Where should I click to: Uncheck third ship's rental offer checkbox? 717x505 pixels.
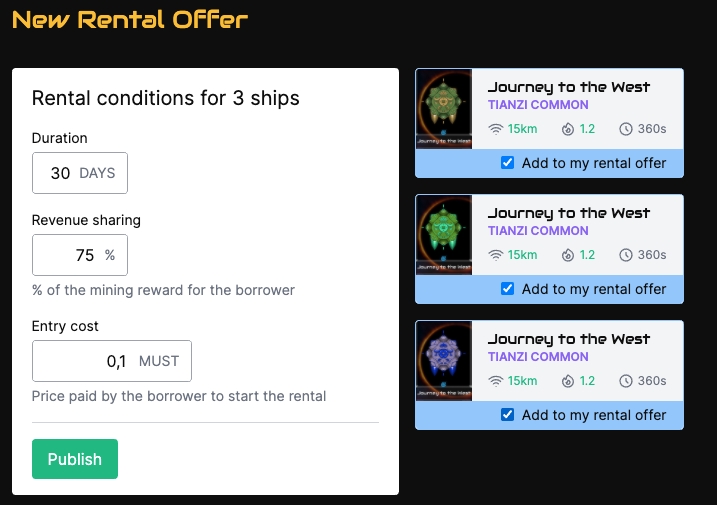pos(508,415)
